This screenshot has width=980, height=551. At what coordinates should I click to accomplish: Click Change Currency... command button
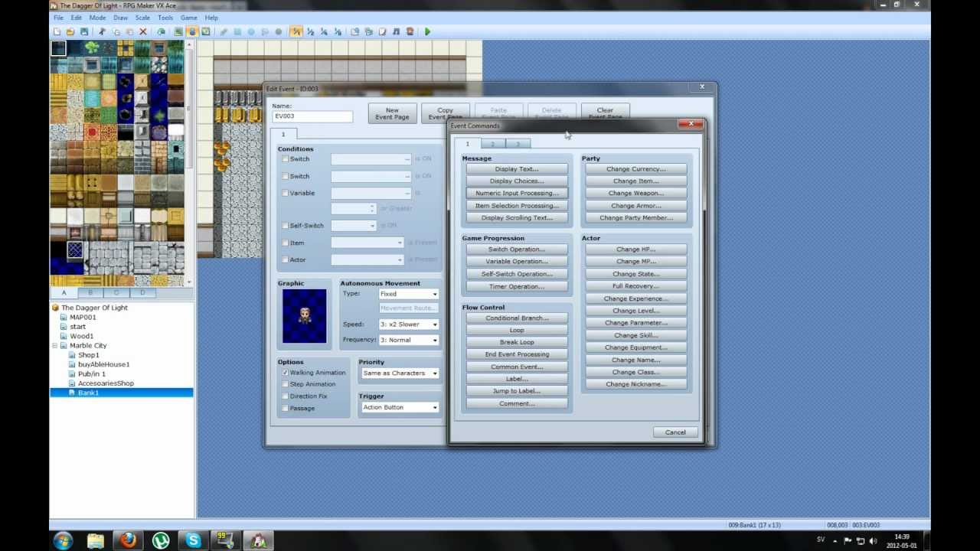(635, 169)
